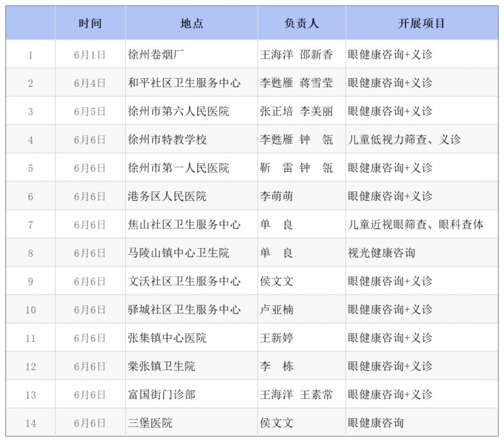Select 李甦雁 in 徐州市特教学校 row
The height and width of the screenshot is (442, 504).
(x=277, y=139)
